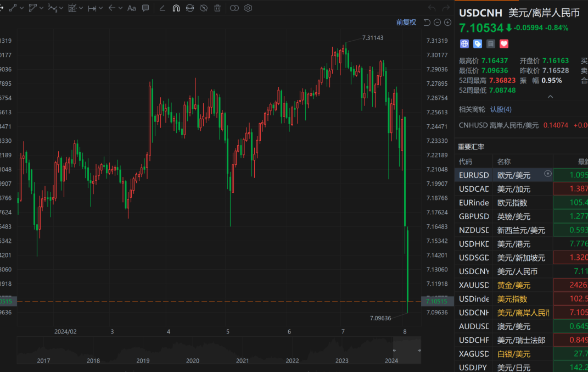Click the red heart favorite icon

point(504,44)
